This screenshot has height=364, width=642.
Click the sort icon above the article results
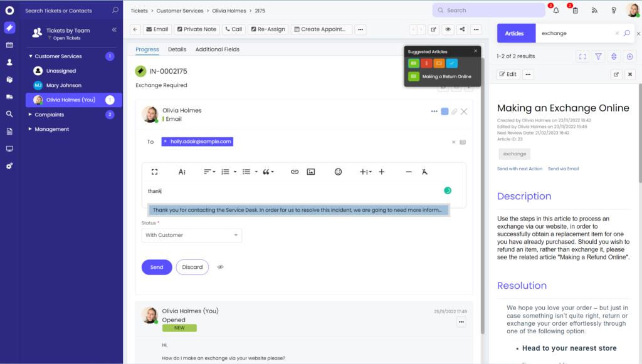click(x=613, y=56)
